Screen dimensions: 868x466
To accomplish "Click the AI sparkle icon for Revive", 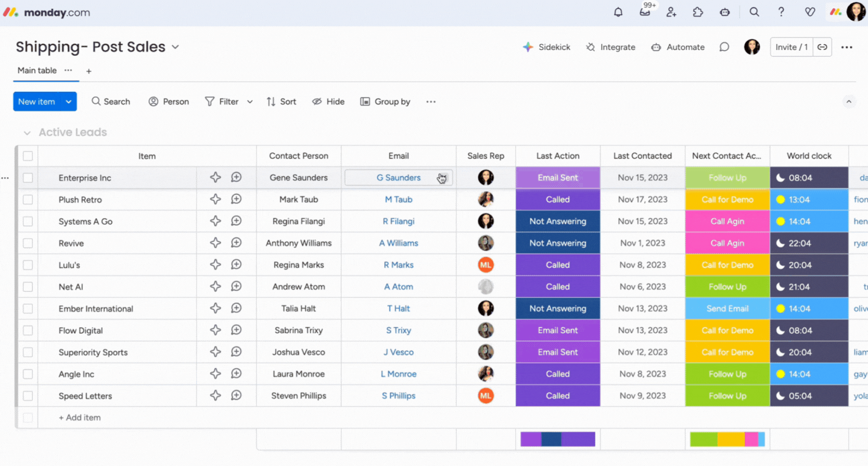I will click(215, 243).
